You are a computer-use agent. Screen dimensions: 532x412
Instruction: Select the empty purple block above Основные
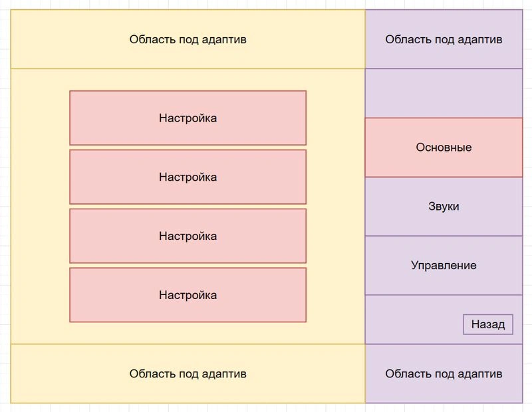click(x=444, y=93)
